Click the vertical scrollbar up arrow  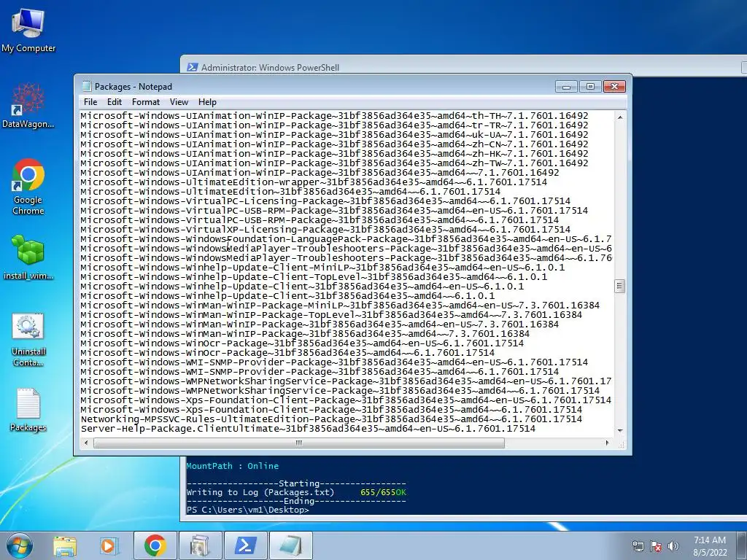tap(620, 117)
